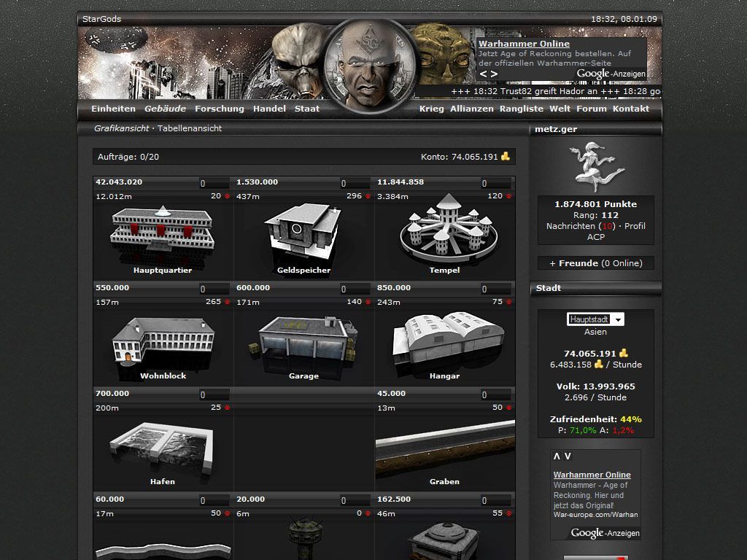Click red icon in the 162.500 building card
This screenshot has height=560, width=747.
(508, 513)
